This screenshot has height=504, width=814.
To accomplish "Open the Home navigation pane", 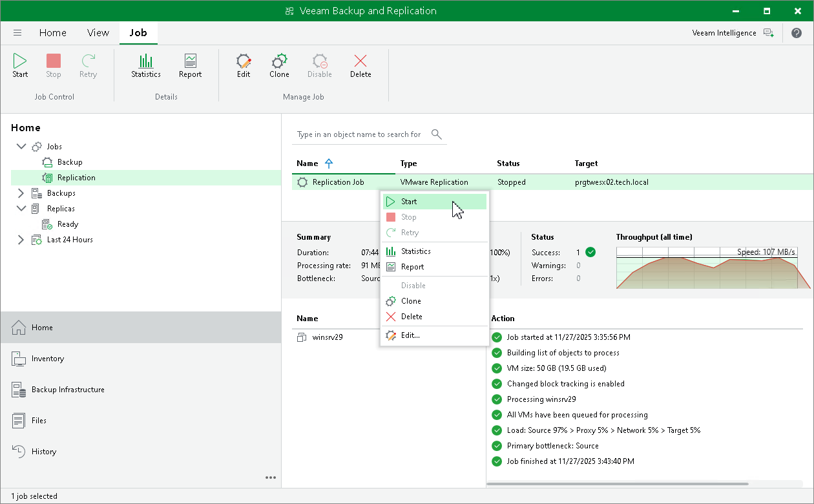I will (x=141, y=328).
